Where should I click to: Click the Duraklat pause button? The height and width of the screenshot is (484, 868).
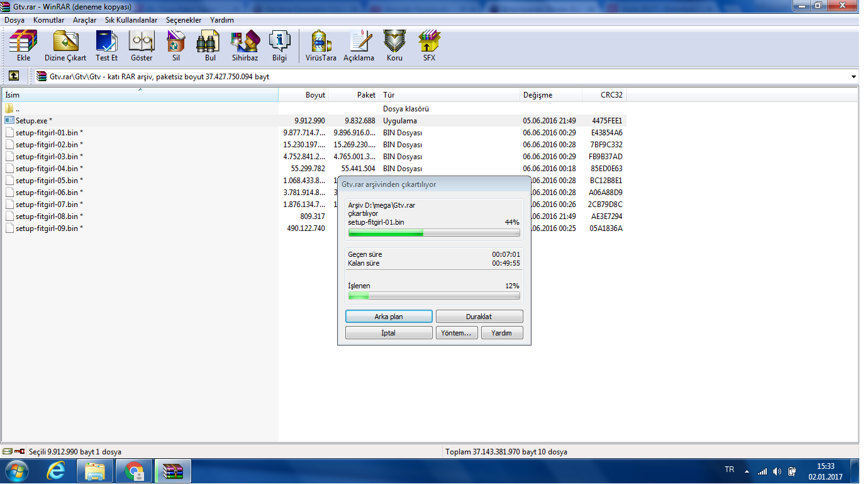click(x=479, y=317)
